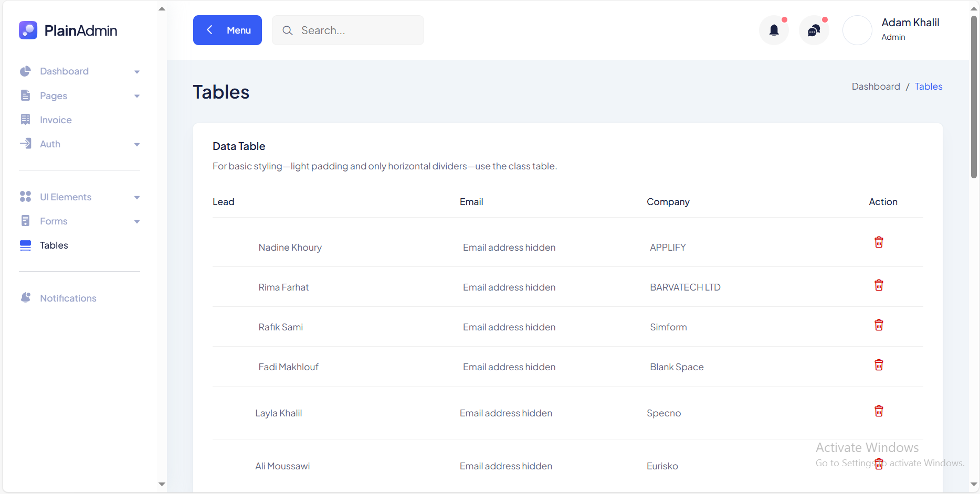Click trash icon for Rima Farhat
The width and height of the screenshot is (980, 494).
(x=879, y=285)
